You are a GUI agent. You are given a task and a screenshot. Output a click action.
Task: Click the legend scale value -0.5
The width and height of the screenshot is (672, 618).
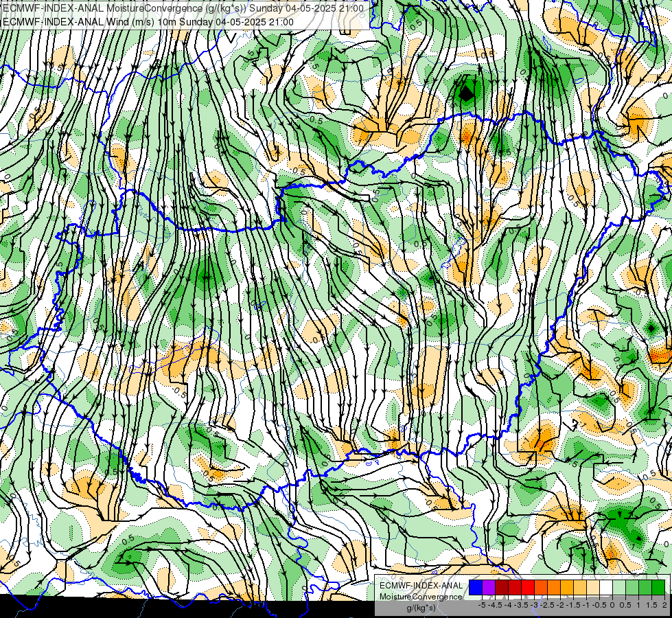click(599, 605)
